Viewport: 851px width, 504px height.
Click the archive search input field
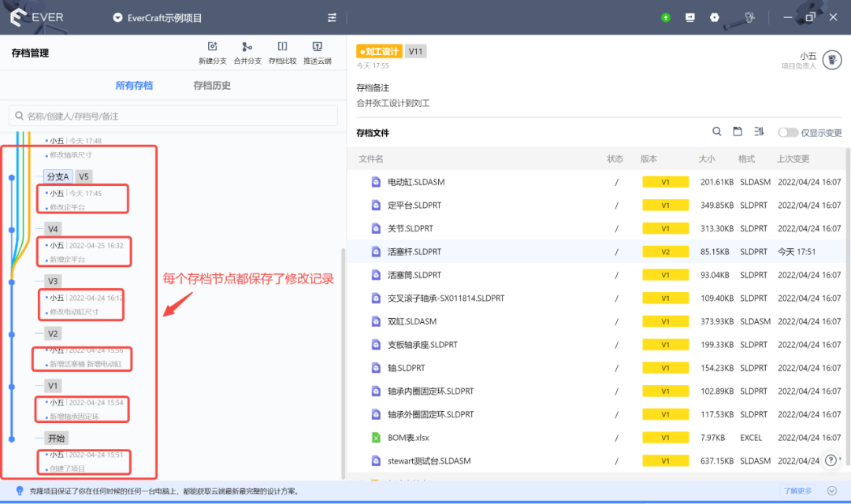(173, 116)
